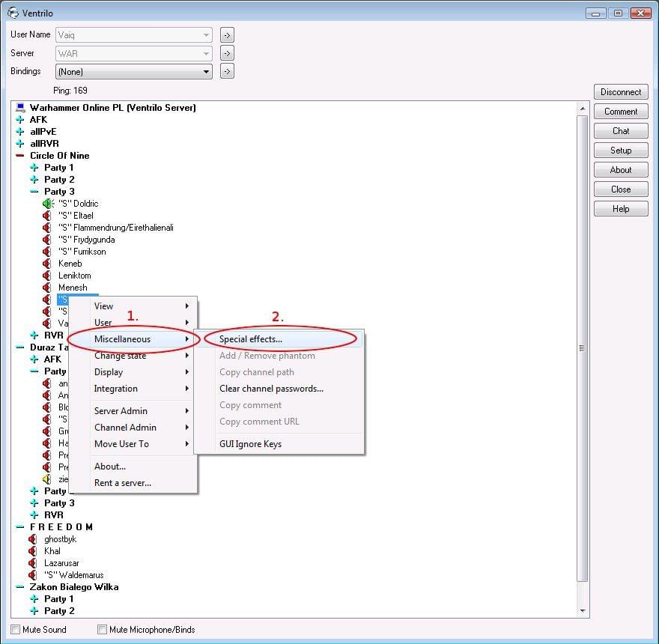659x644 pixels.
Task: Select Party 3 under Duraz channel
Action: [x=59, y=503]
